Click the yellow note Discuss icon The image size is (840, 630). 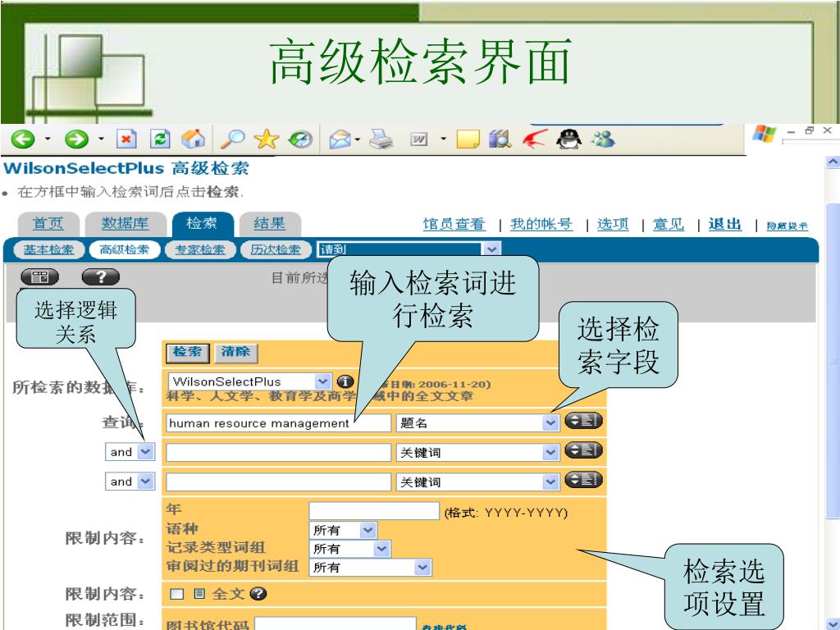pos(468,139)
